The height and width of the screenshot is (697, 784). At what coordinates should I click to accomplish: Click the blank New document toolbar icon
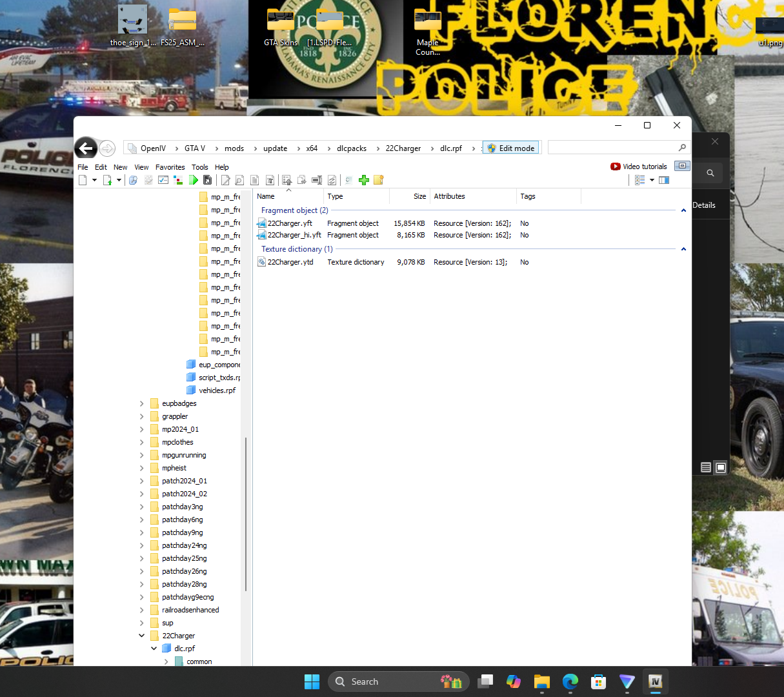coord(83,180)
